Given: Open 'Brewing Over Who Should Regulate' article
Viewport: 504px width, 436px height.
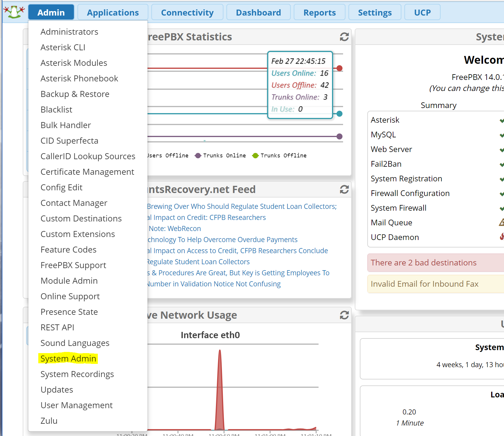Looking at the screenshot, I should (242, 206).
